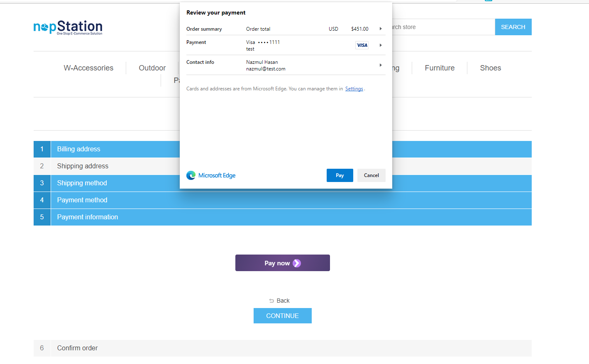Screen dimensions: 589x364
Task: Click the nopStation logo
Action: click(x=68, y=27)
